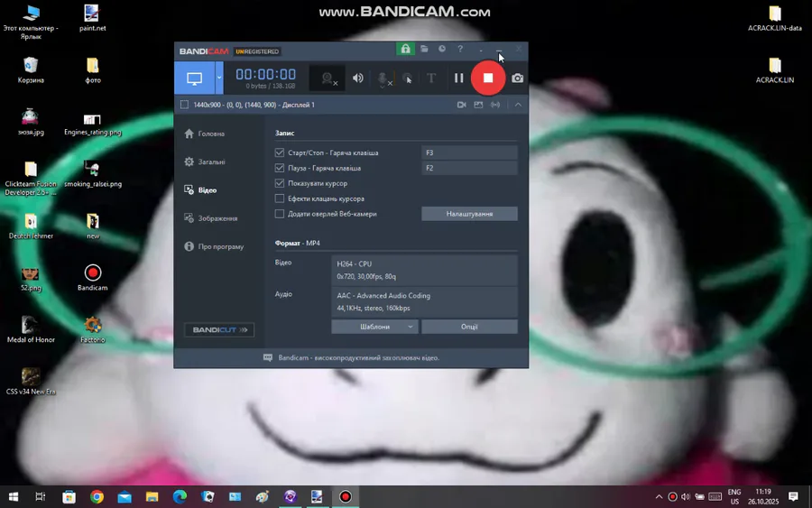Screen dimensions: 812x508
Task: Click the Bandicam status message at bottom
Action: pyautogui.click(x=358, y=358)
